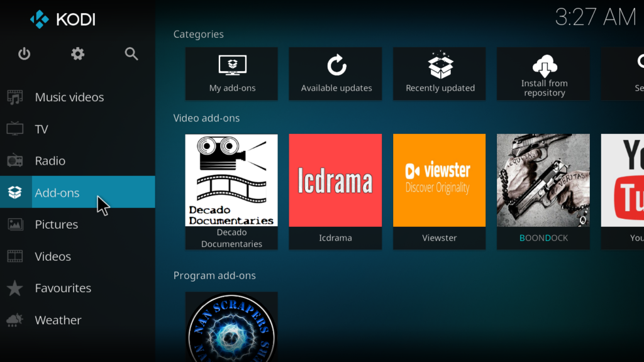
Task: Click the power icon in sidebar
Action: 25,54
